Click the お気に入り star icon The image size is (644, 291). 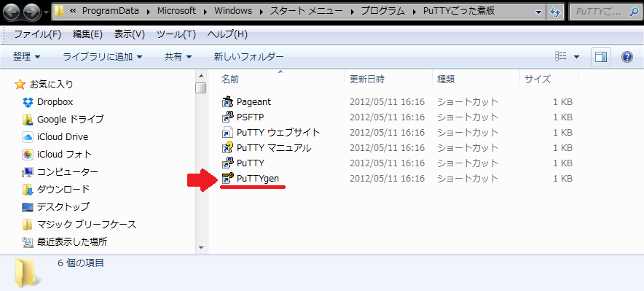click(x=20, y=85)
